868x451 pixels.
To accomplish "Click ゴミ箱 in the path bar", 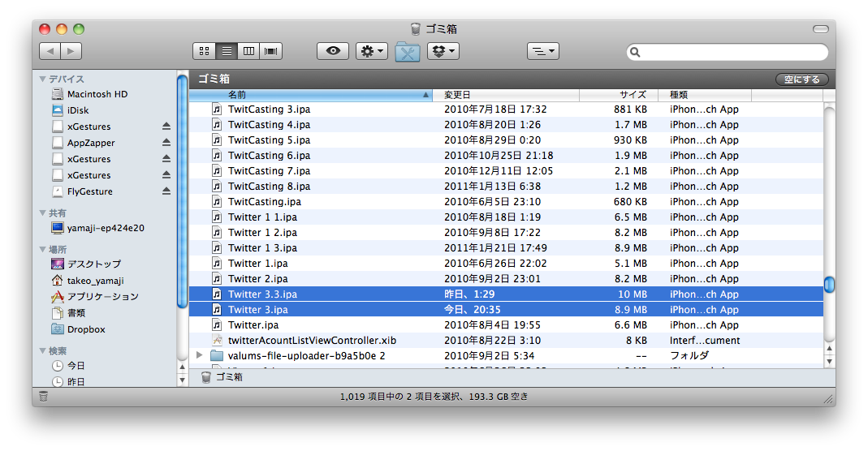I will (x=222, y=377).
